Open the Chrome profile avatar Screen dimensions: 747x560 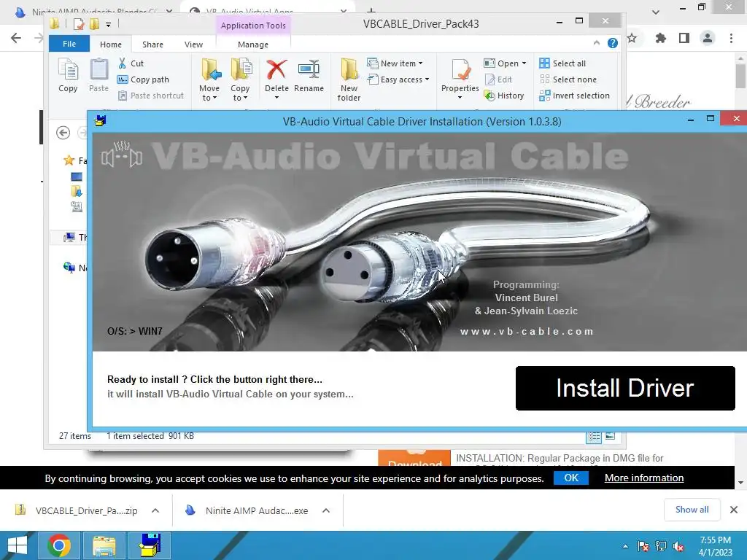pos(708,38)
